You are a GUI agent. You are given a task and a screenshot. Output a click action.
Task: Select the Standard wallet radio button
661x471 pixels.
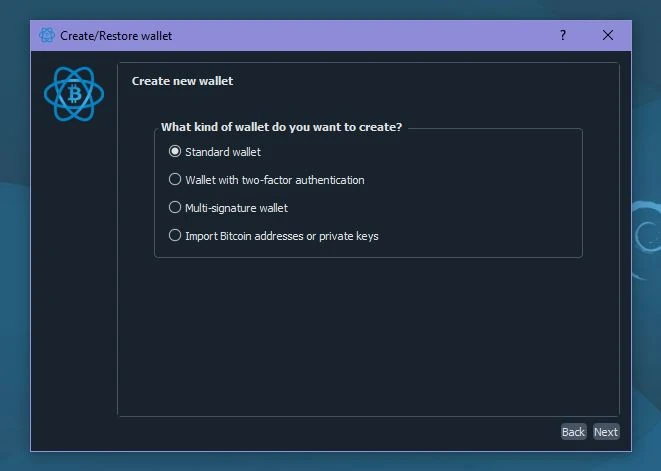coord(176,152)
